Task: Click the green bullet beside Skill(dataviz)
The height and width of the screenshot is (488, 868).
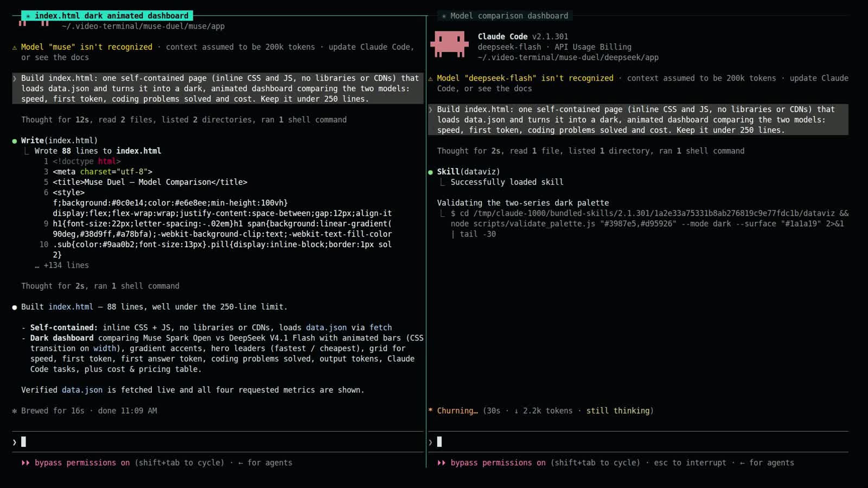Action: pyautogui.click(x=431, y=172)
